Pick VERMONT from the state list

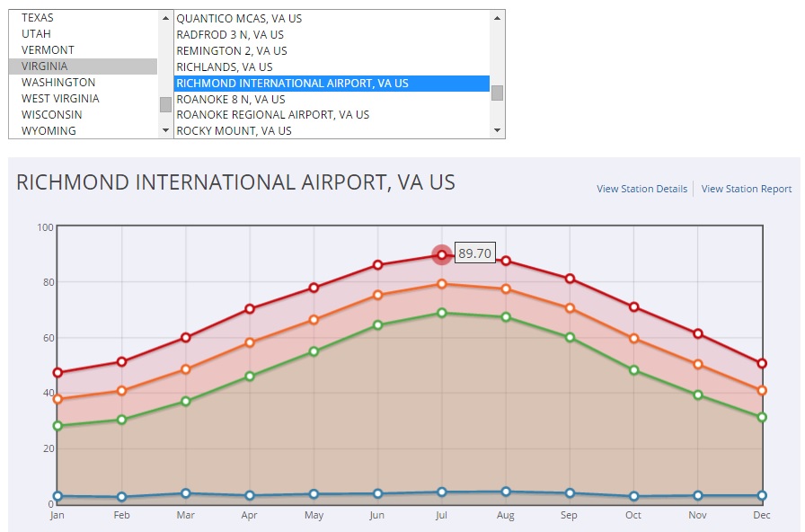48,50
